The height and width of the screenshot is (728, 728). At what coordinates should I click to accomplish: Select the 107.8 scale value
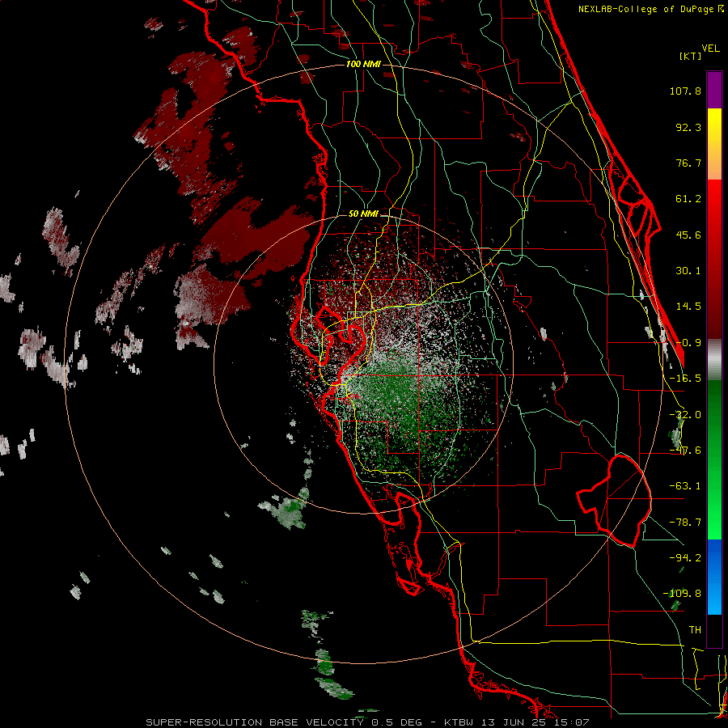click(x=685, y=91)
